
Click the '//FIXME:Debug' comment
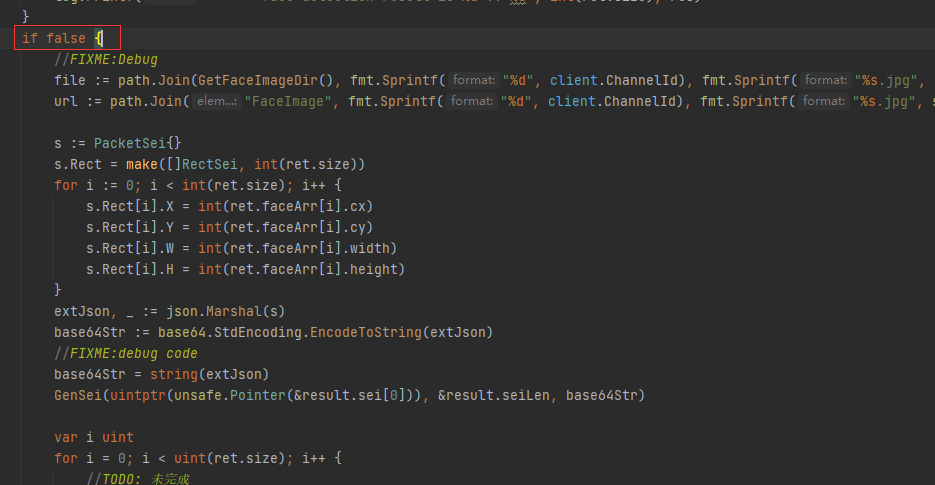coord(106,60)
